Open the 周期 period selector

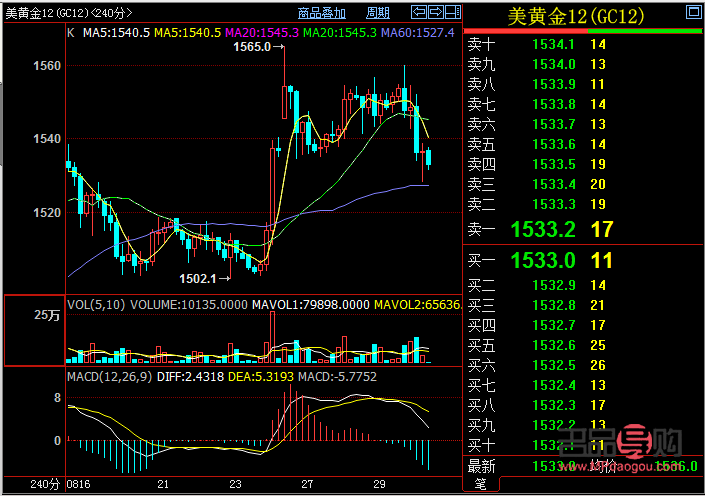[378, 13]
